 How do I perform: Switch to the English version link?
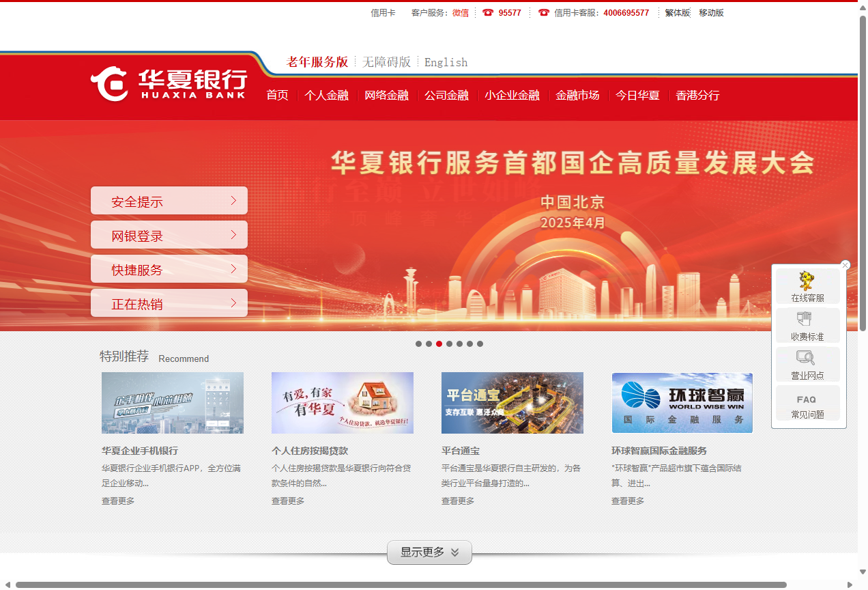tap(446, 62)
